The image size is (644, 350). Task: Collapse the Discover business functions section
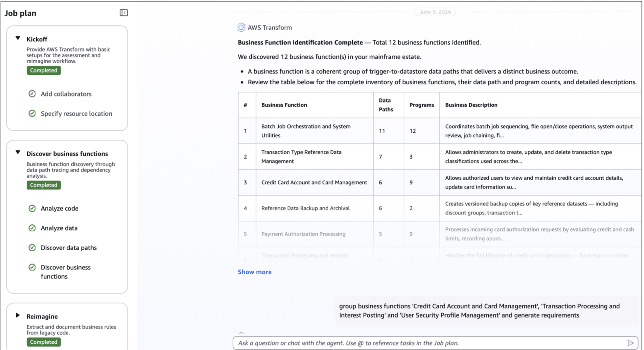tap(18, 152)
